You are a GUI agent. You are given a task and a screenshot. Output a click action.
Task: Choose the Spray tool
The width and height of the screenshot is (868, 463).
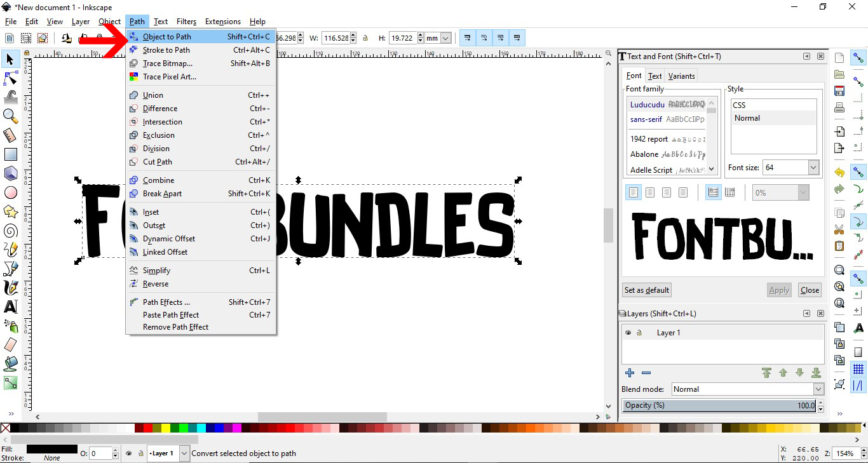click(x=10, y=325)
